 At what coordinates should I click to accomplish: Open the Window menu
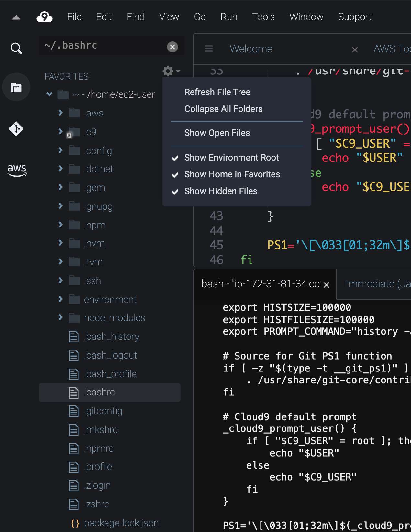pos(306,17)
